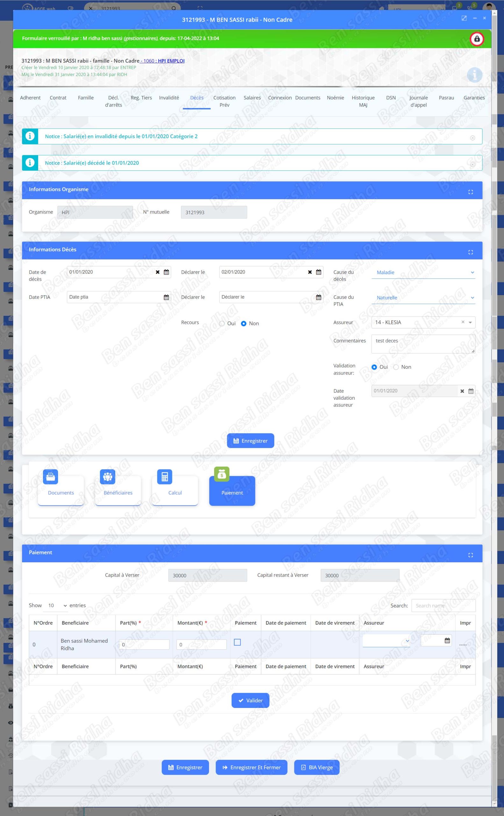The width and height of the screenshot is (504, 816).
Task: Open calendar picker for Date de décès
Action: (166, 272)
